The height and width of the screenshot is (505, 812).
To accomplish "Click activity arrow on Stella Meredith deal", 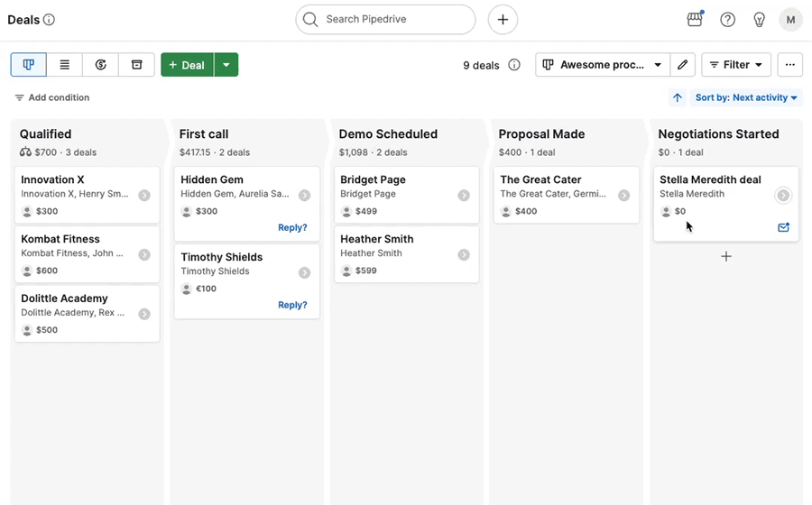I will [783, 195].
